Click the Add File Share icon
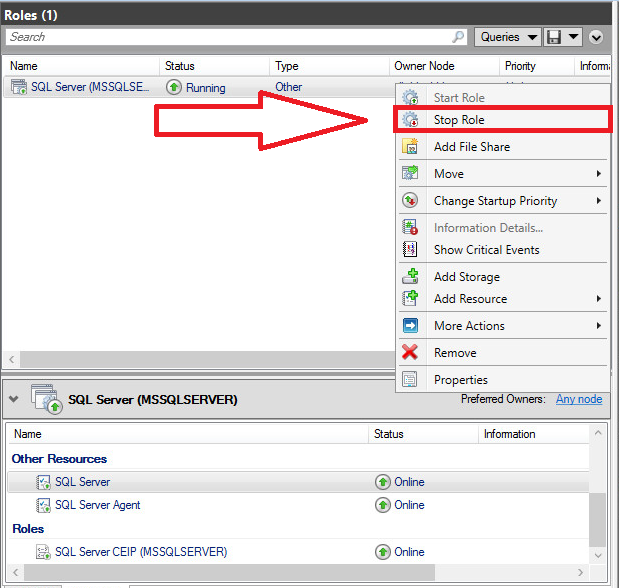 pos(410,147)
